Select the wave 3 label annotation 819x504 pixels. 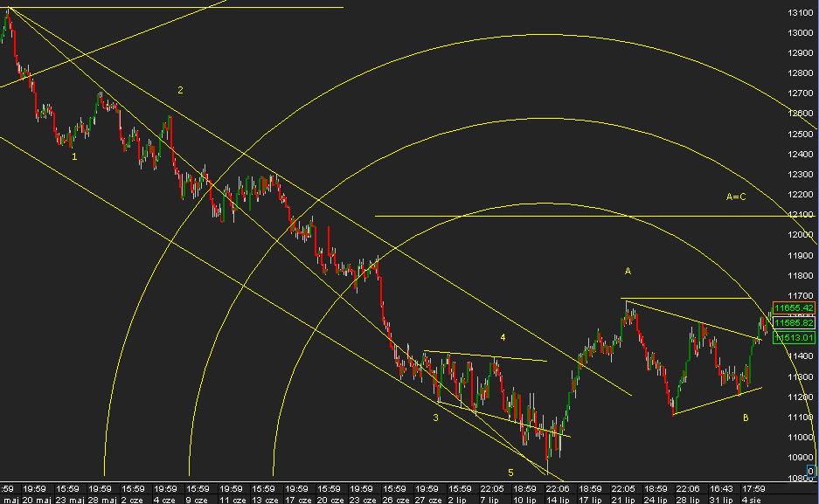[435, 418]
